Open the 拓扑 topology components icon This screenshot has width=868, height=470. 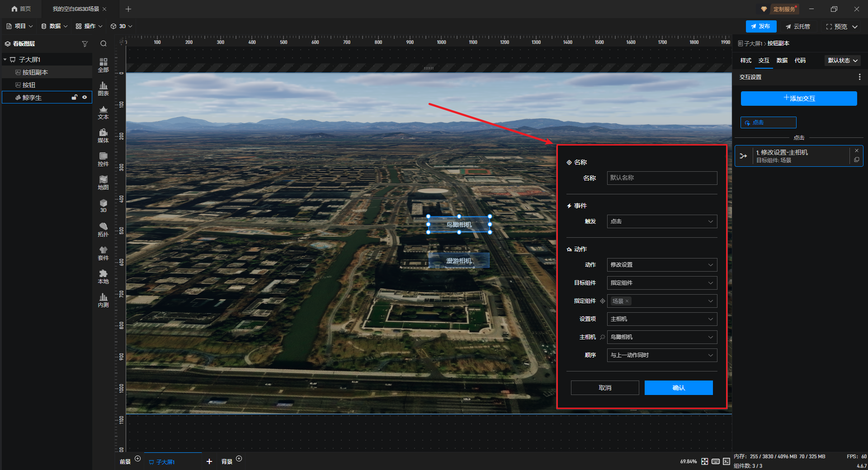pos(103,229)
